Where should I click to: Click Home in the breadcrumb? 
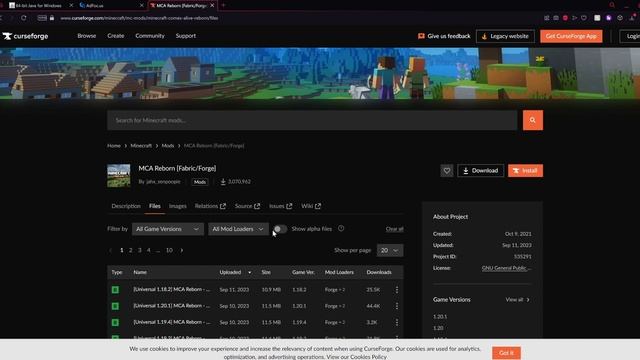(x=114, y=146)
